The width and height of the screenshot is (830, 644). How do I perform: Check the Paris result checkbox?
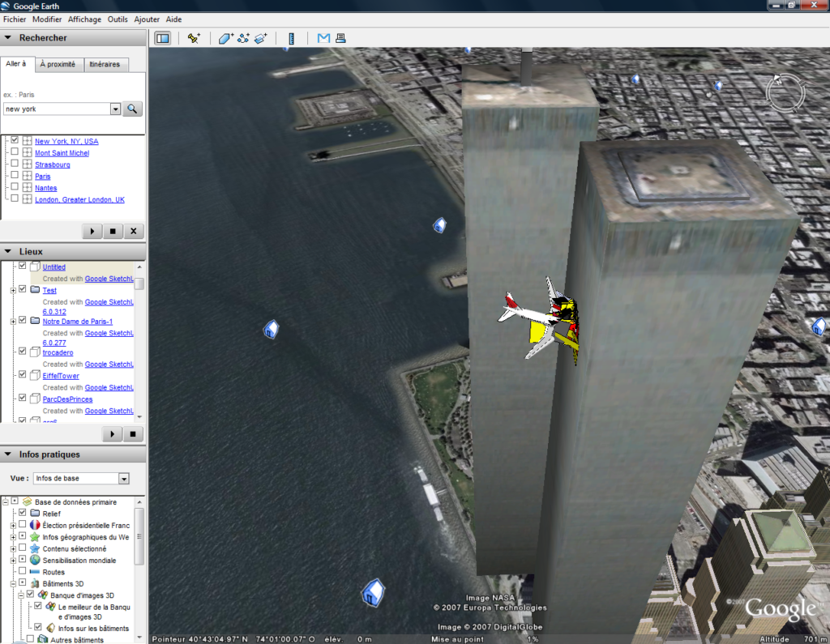15,175
